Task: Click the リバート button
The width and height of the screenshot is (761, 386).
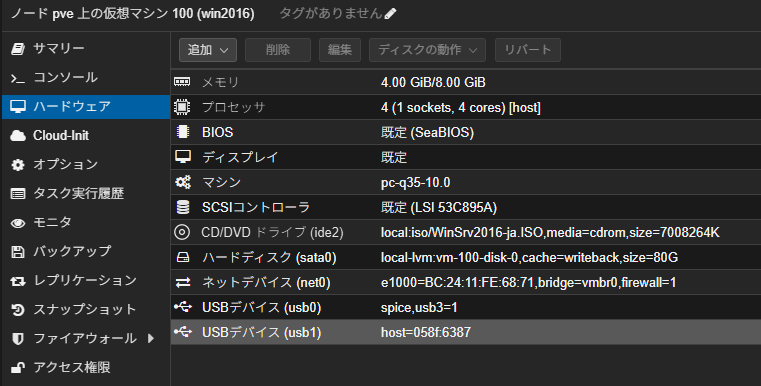Action: [528, 50]
